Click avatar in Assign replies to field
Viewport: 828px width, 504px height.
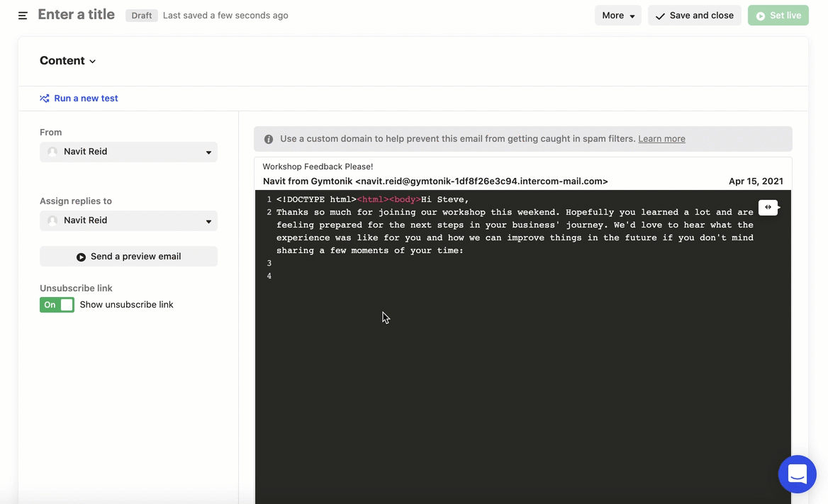pyautogui.click(x=52, y=220)
